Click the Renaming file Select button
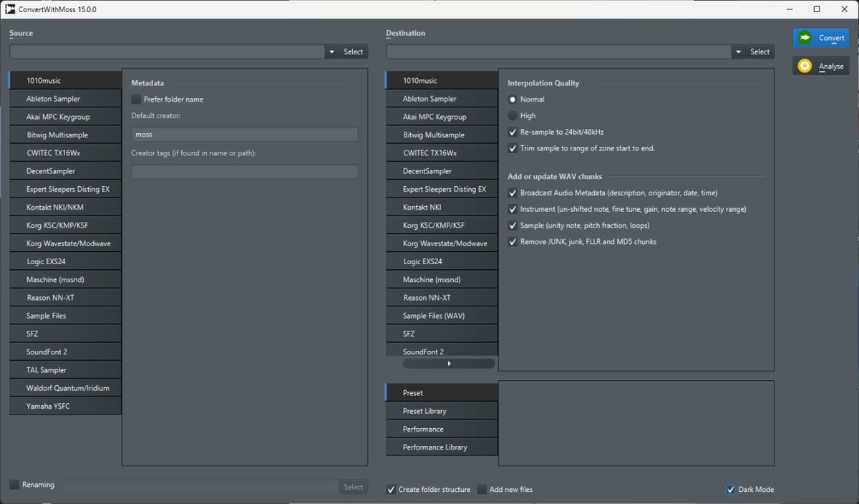 click(x=354, y=487)
